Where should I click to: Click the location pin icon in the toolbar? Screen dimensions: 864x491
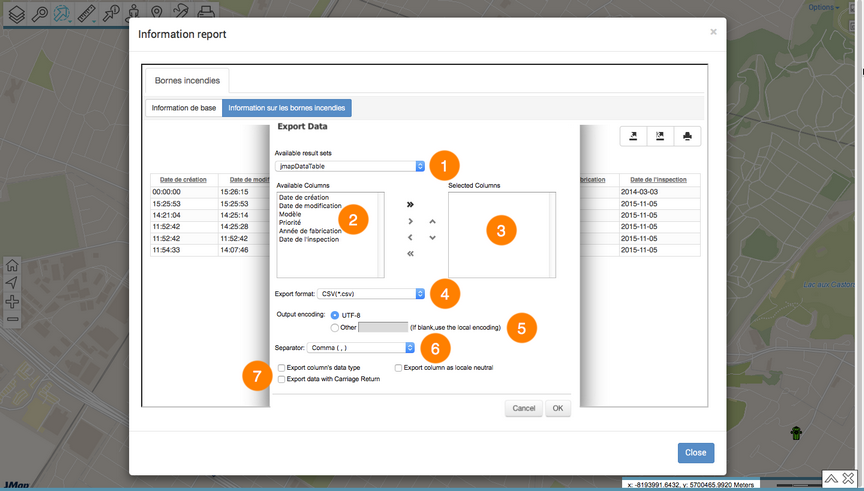(156, 14)
